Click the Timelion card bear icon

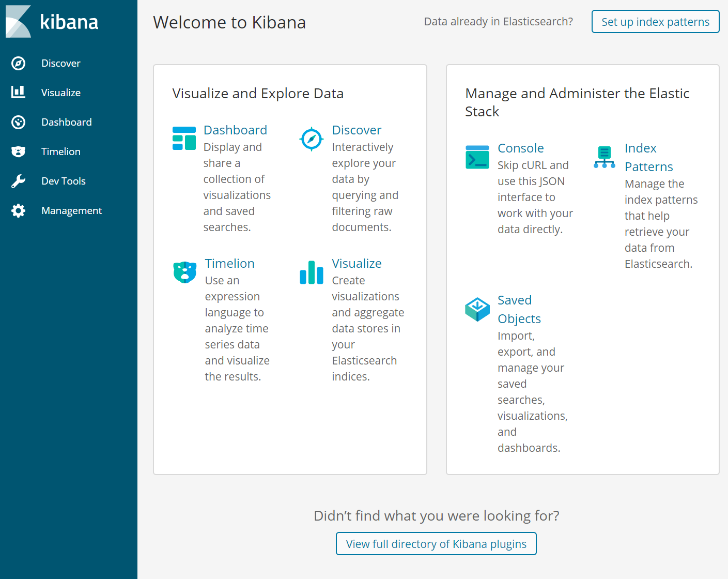pos(185,272)
